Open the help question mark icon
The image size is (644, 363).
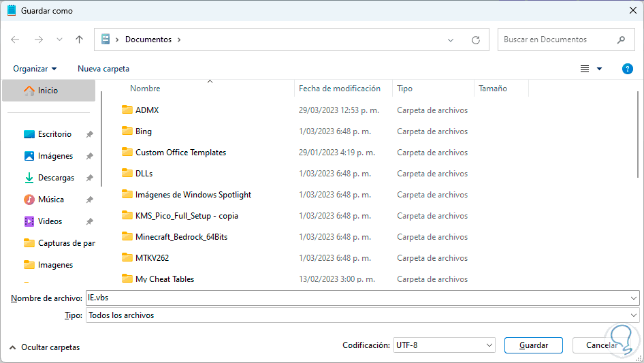tap(628, 69)
